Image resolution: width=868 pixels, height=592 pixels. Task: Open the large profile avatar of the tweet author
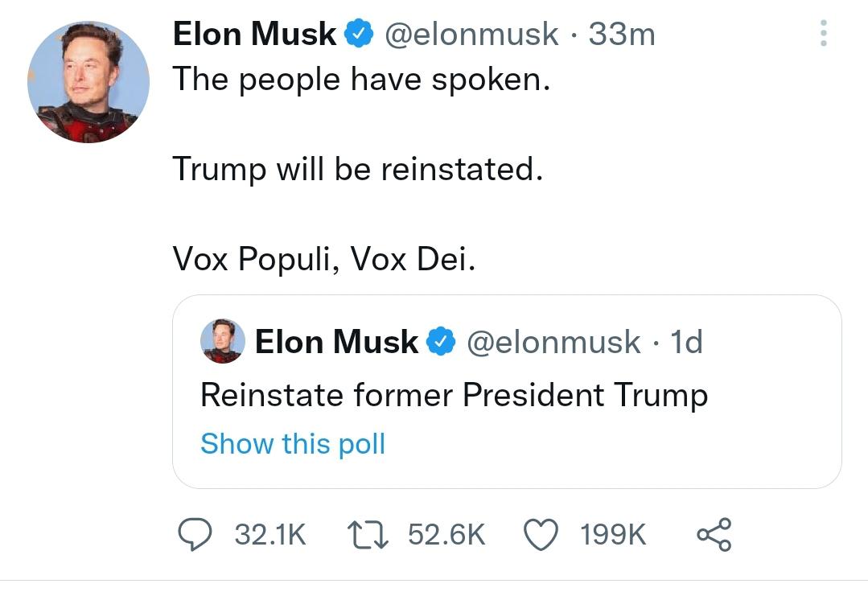click(88, 82)
